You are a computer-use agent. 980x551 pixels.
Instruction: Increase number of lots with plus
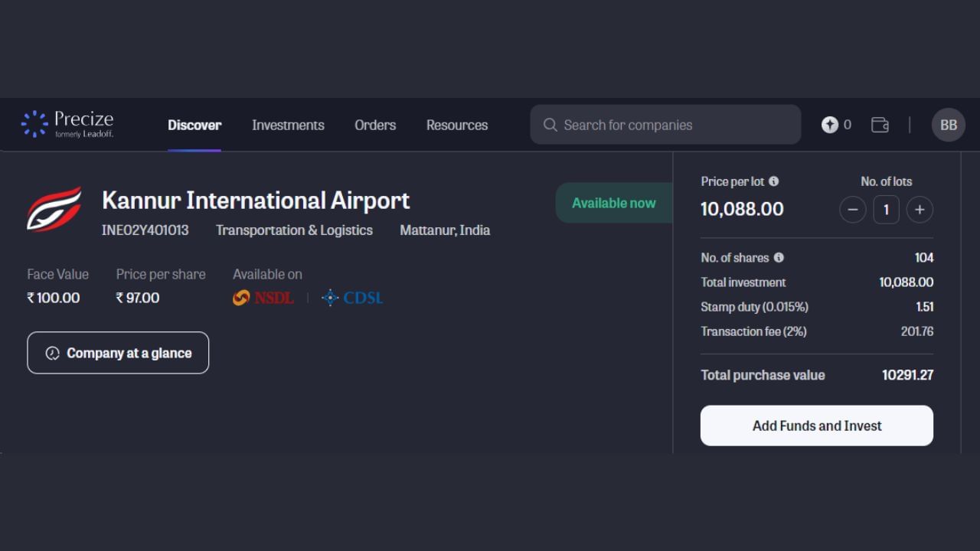[920, 210]
